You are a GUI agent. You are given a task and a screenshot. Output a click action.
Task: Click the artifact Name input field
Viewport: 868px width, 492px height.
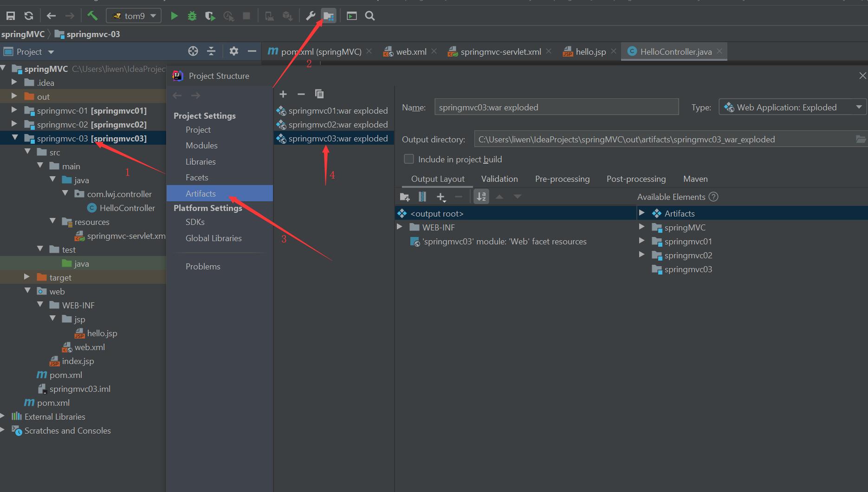pyautogui.click(x=557, y=107)
